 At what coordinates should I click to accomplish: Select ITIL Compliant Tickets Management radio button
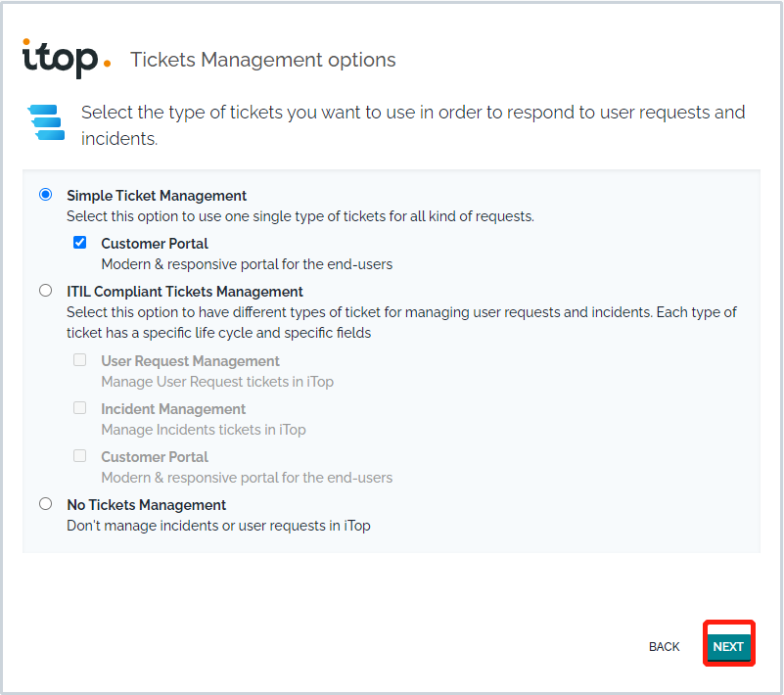pos(45,290)
